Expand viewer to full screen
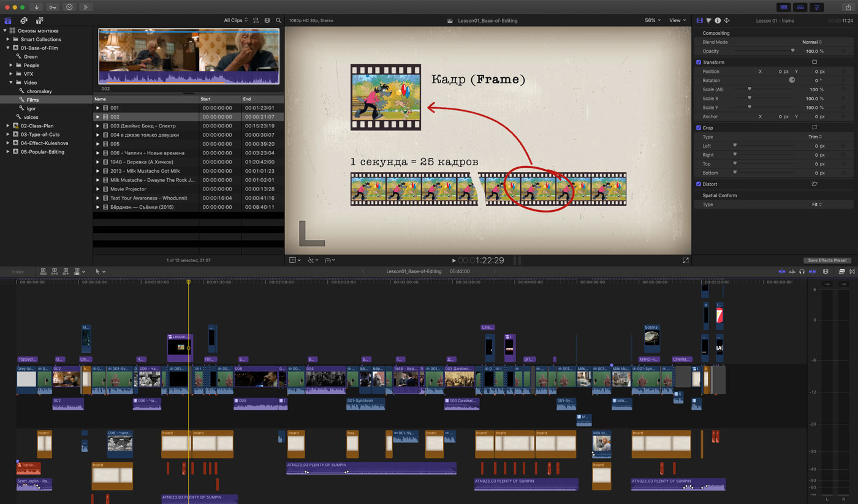 (686, 260)
